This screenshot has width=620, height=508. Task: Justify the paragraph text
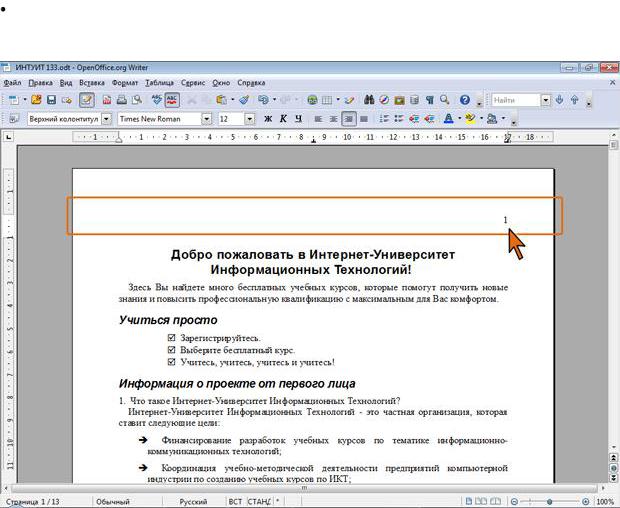[x=364, y=119]
